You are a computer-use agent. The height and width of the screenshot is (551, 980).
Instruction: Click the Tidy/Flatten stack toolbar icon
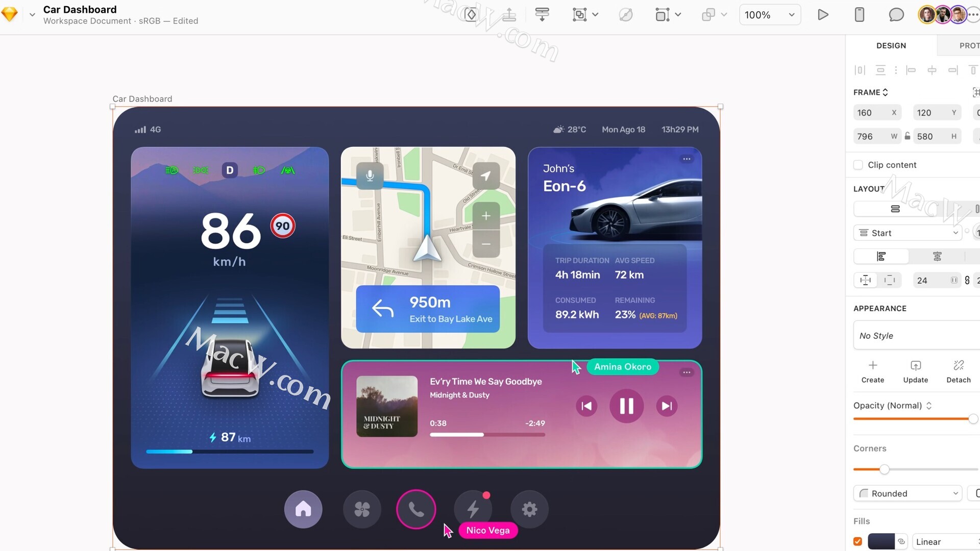pos(542,15)
